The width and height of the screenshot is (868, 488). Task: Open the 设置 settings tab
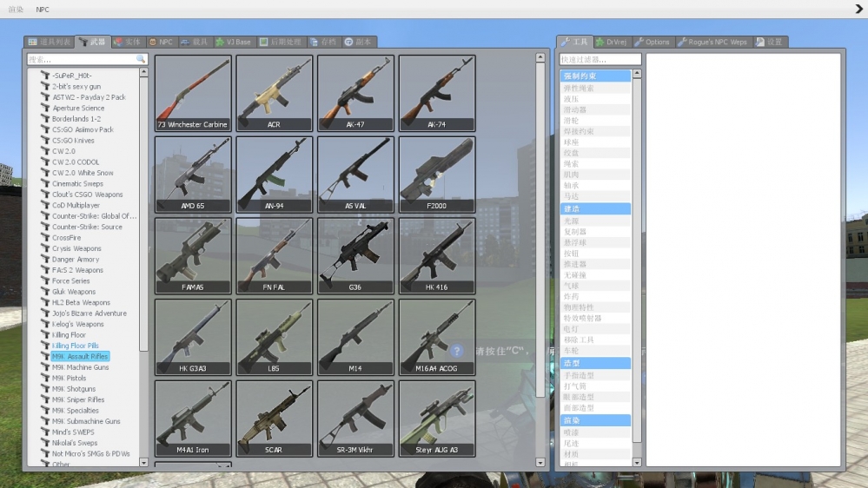(x=769, y=42)
